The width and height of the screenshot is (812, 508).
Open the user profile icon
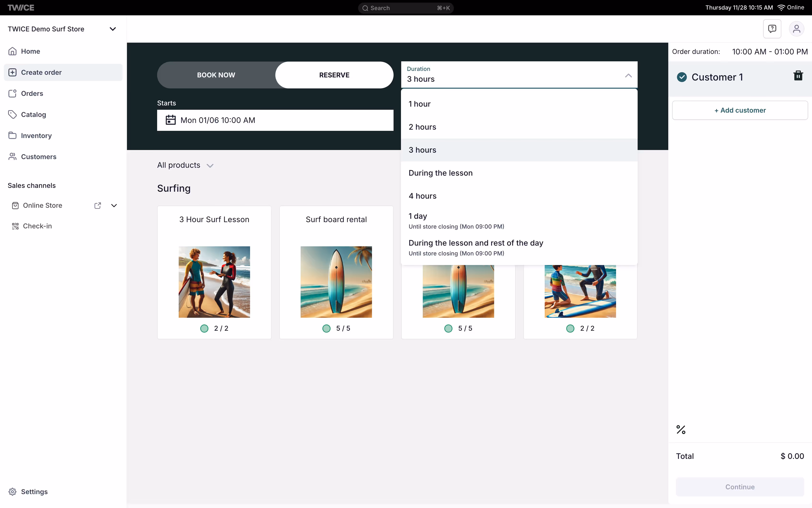pyautogui.click(x=796, y=29)
